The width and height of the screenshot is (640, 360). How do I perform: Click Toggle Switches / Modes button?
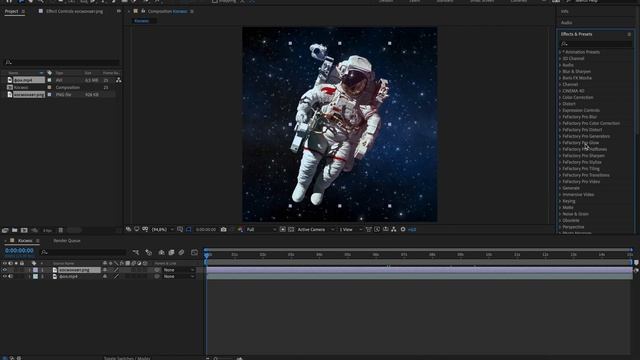pos(127,358)
